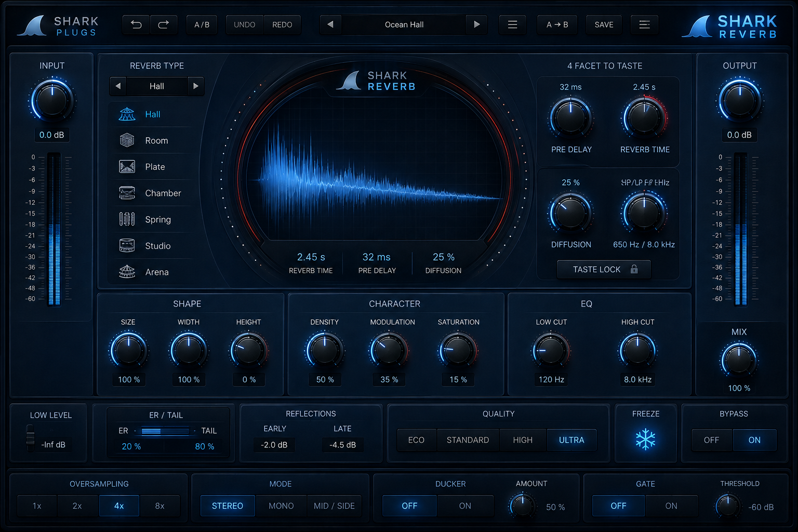
Task: Open the Hall reverb type selector
Action: (157, 86)
